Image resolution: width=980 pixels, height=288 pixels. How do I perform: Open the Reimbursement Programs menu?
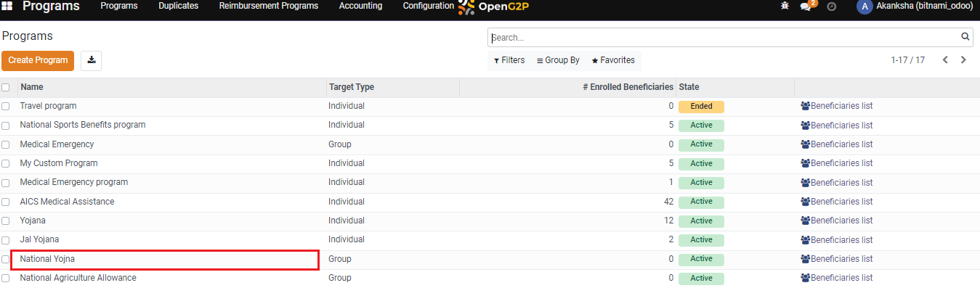coord(269,6)
